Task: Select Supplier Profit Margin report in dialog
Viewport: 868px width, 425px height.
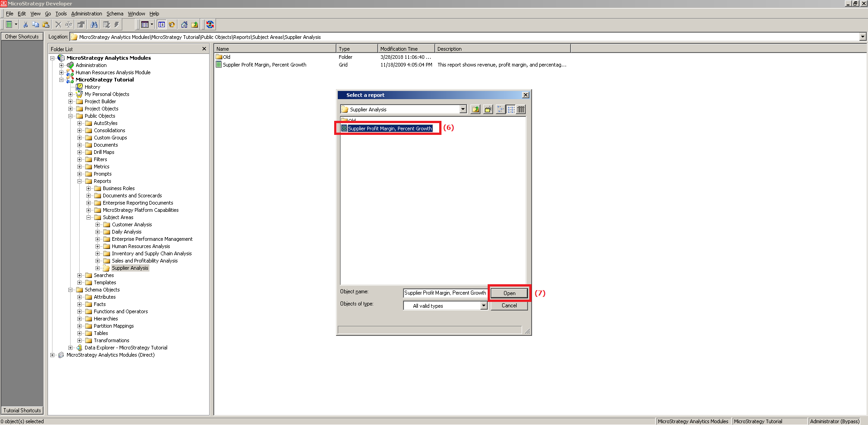Action: (386, 129)
